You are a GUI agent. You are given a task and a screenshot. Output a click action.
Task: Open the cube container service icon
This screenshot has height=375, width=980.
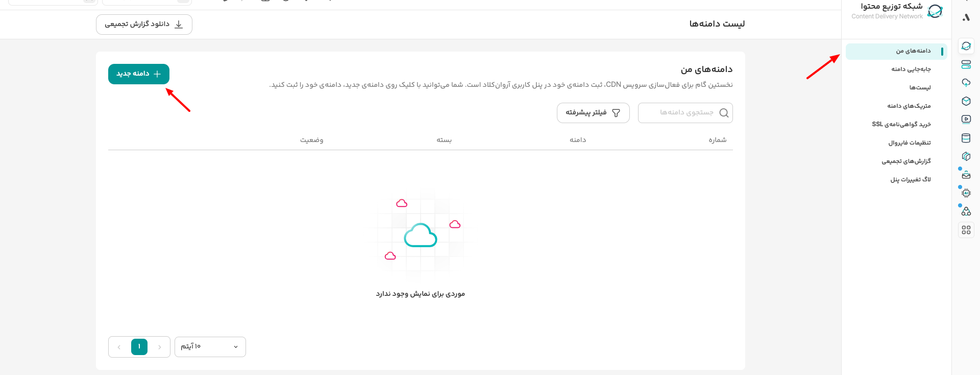pos(966,101)
